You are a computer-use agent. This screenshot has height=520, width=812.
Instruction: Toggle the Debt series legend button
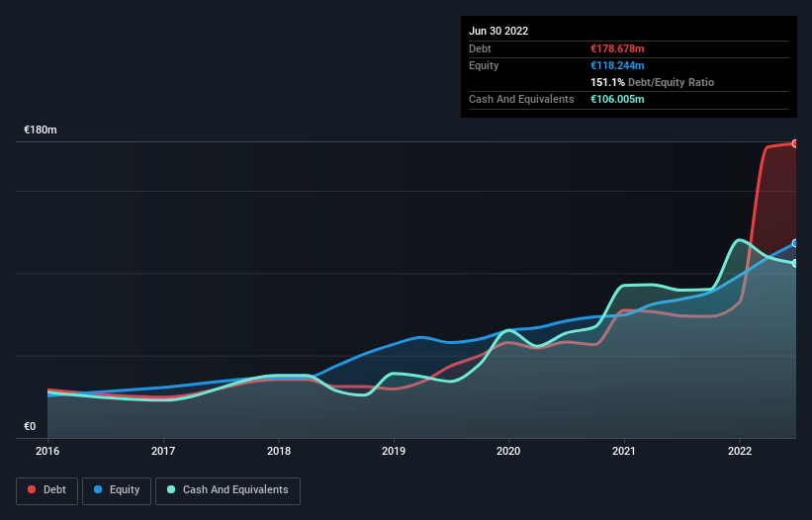(x=46, y=490)
